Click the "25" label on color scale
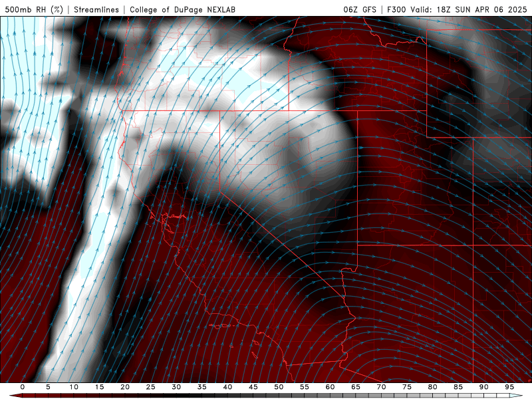This screenshot has height=399, width=532. click(151, 387)
